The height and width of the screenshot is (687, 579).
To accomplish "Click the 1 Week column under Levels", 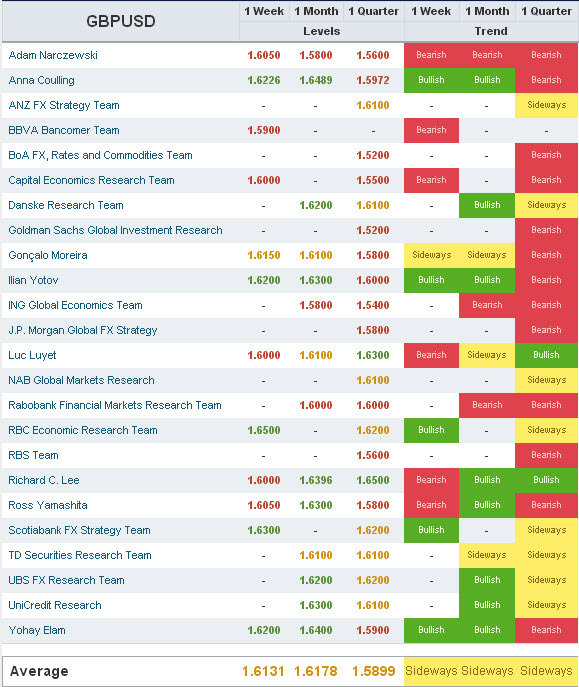I will (x=264, y=11).
